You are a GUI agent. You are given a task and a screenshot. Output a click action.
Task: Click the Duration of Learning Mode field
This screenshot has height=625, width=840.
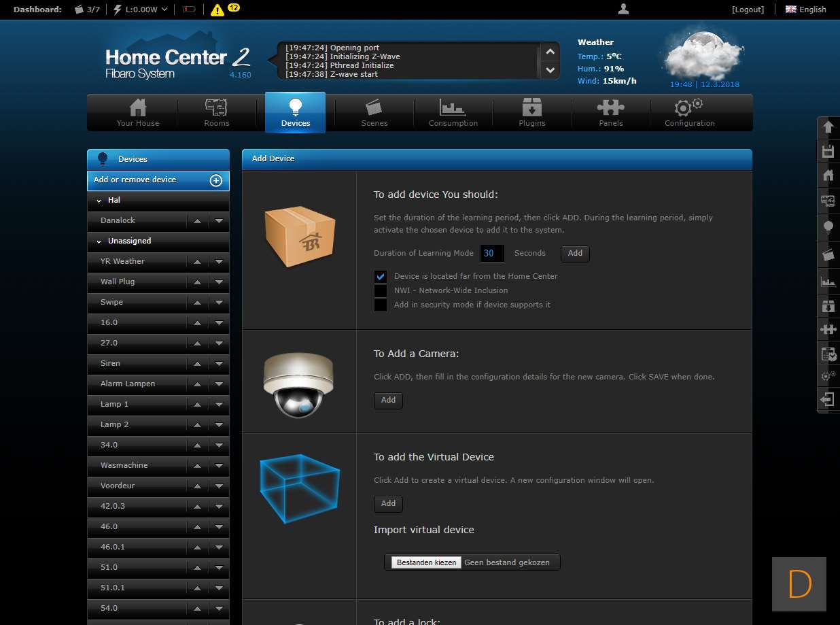(492, 253)
